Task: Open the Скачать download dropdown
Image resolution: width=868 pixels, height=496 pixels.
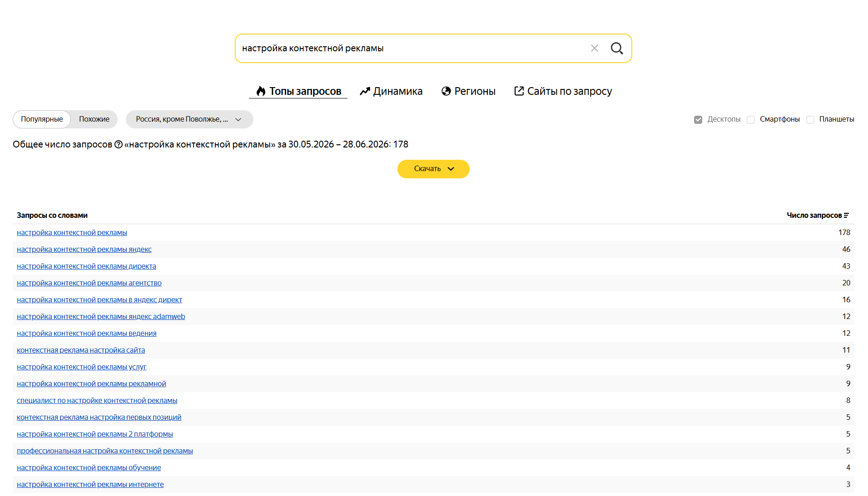Action: click(x=433, y=169)
